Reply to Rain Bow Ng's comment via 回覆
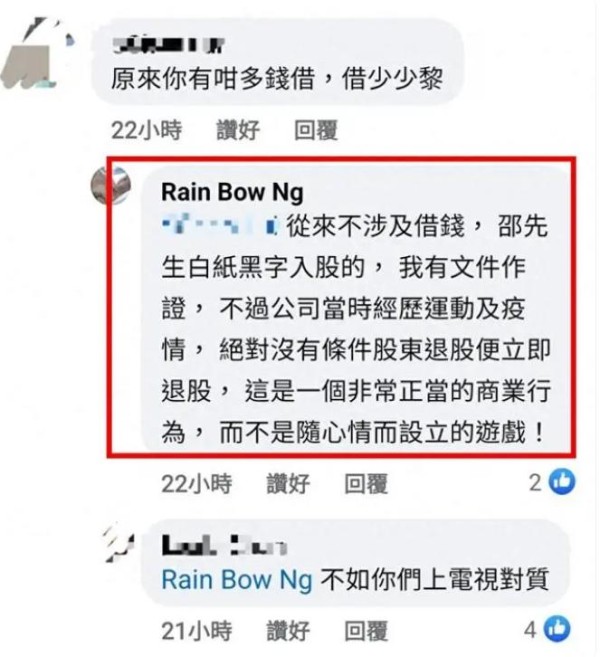Viewport: 600px width, 657px height. point(366,484)
